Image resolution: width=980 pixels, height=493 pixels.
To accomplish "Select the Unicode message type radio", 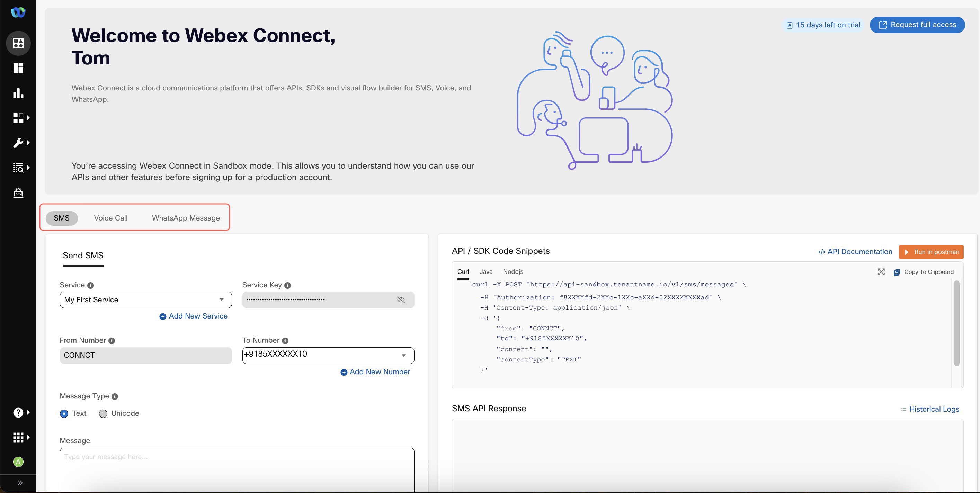I will (103, 413).
